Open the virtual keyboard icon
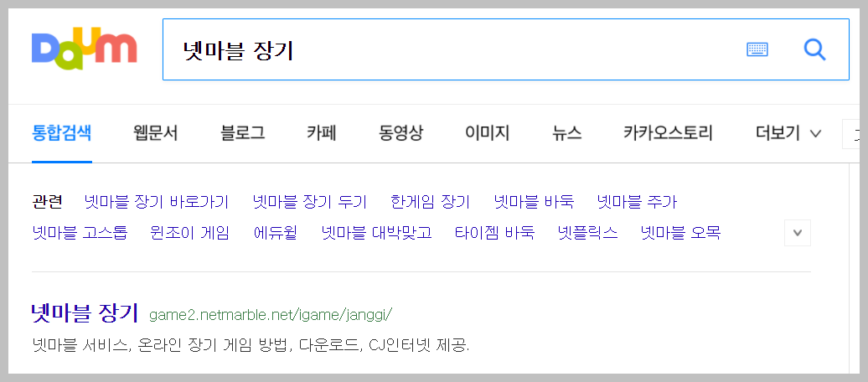The width and height of the screenshot is (868, 382). (x=757, y=49)
